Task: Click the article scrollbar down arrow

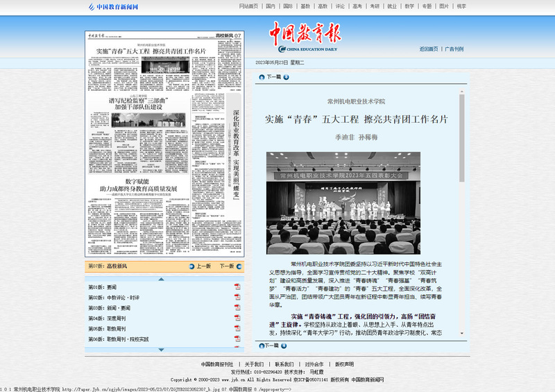Action: 461,333
